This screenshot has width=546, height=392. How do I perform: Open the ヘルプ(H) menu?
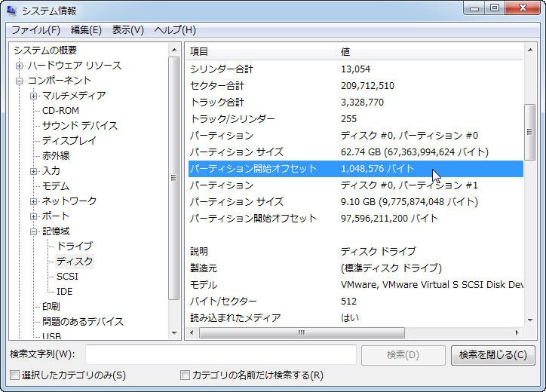[x=175, y=30]
